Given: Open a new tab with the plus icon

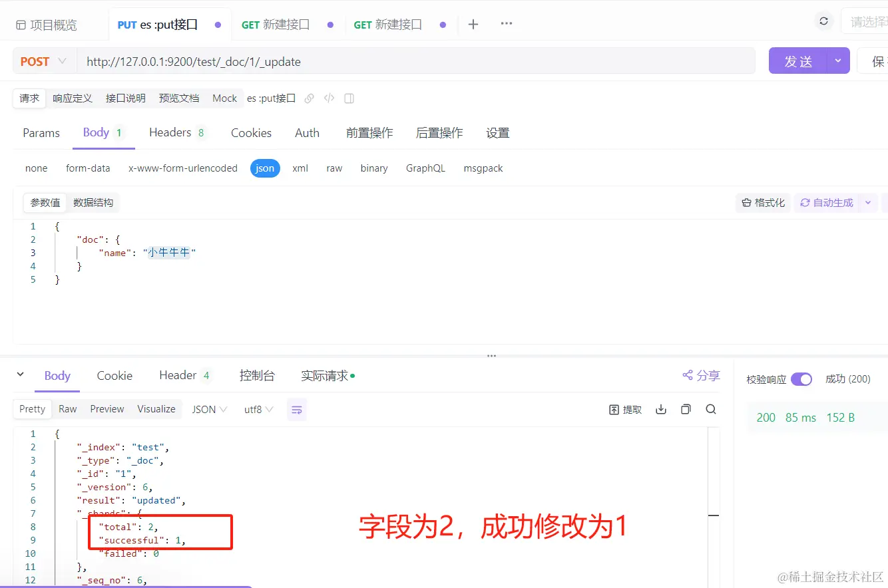Looking at the screenshot, I should pyautogui.click(x=473, y=25).
